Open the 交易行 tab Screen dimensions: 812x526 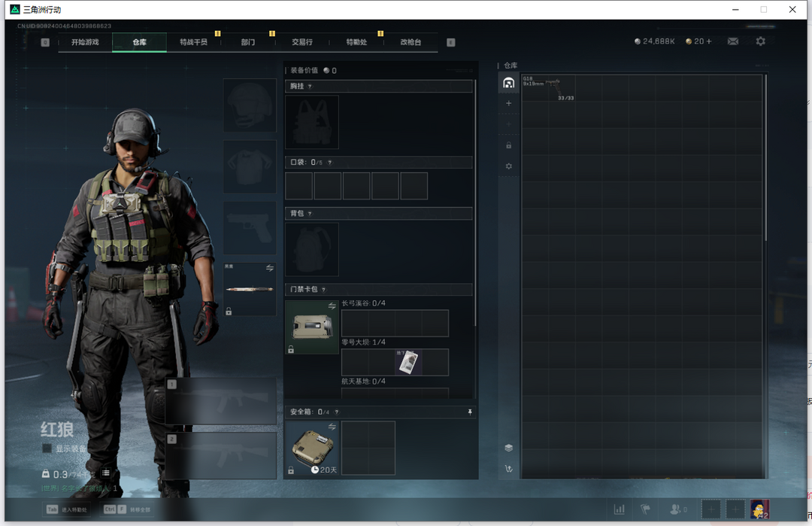(x=302, y=42)
